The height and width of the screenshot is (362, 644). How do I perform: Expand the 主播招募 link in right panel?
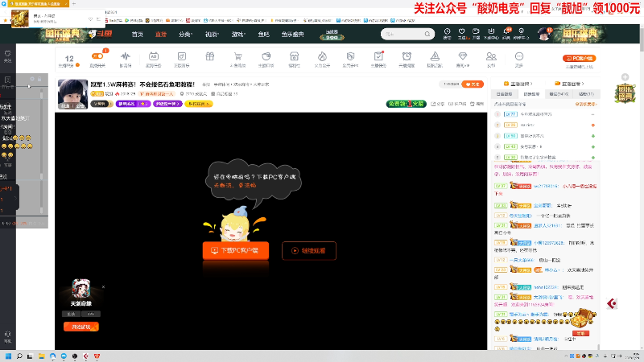518,84
